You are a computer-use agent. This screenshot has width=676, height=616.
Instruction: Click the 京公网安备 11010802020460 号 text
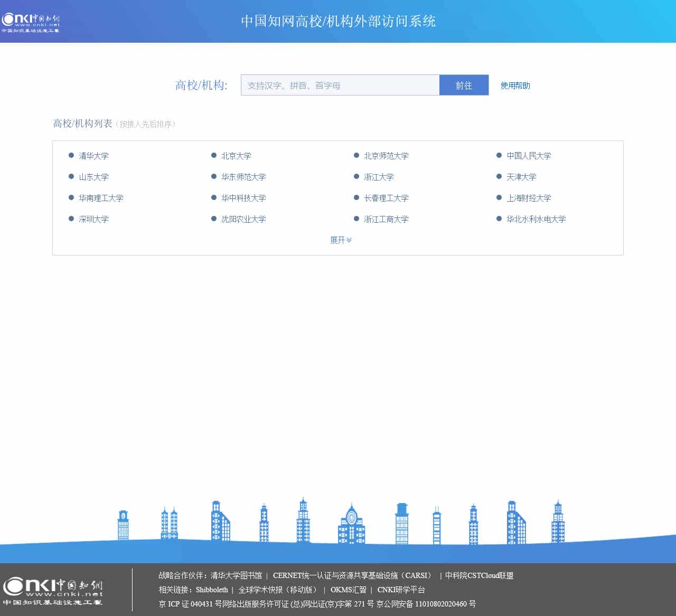pos(426,604)
